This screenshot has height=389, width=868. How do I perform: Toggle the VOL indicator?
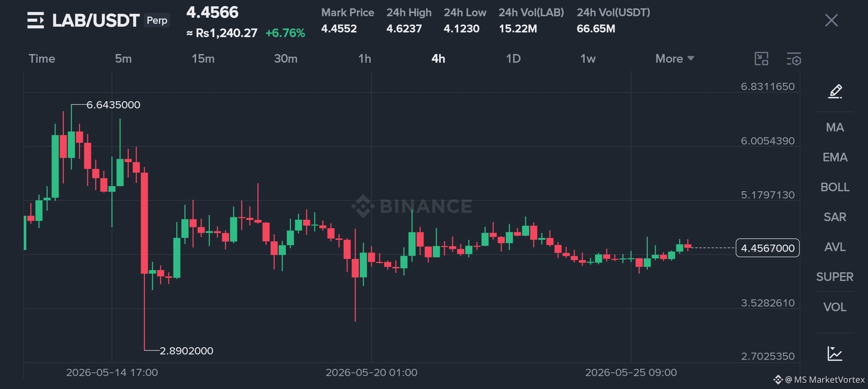click(x=835, y=307)
